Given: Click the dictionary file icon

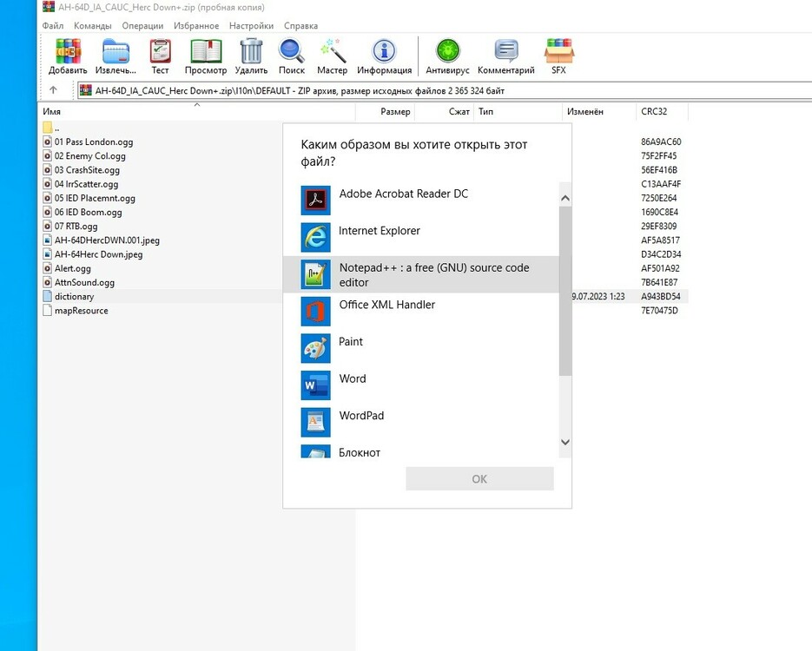Looking at the screenshot, I should coord(48,296).
